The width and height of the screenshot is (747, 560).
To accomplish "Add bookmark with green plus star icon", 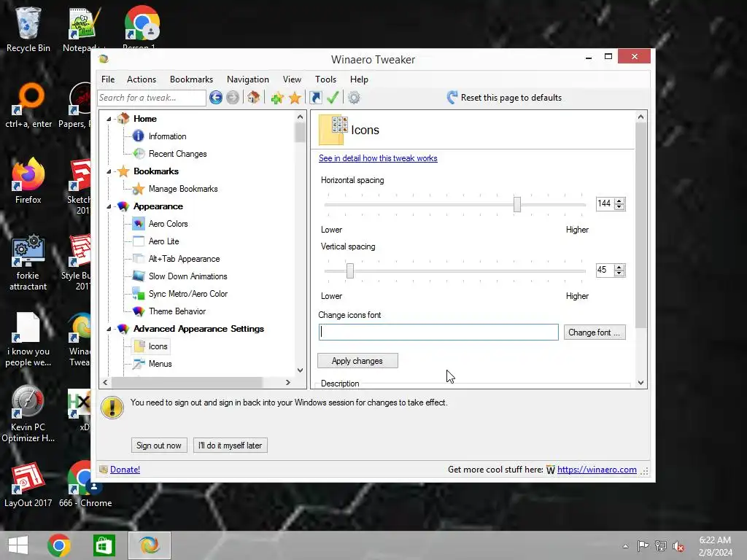I will point(276,98).
